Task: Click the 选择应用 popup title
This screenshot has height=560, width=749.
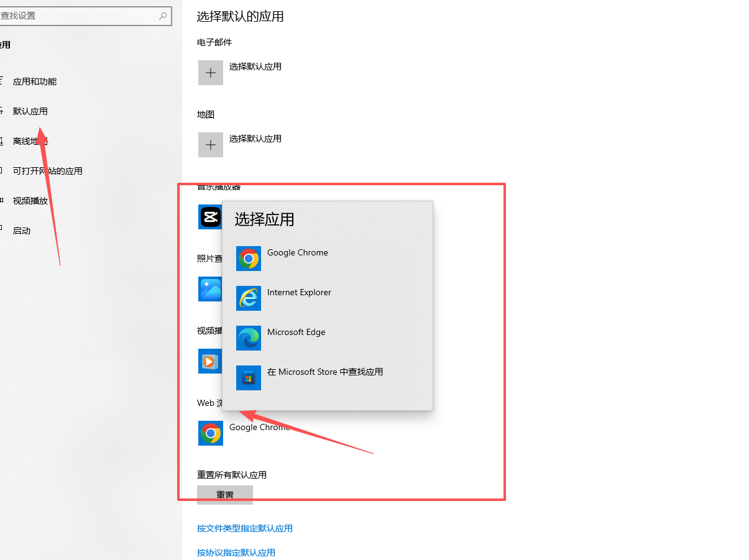Action: (264, 219)
